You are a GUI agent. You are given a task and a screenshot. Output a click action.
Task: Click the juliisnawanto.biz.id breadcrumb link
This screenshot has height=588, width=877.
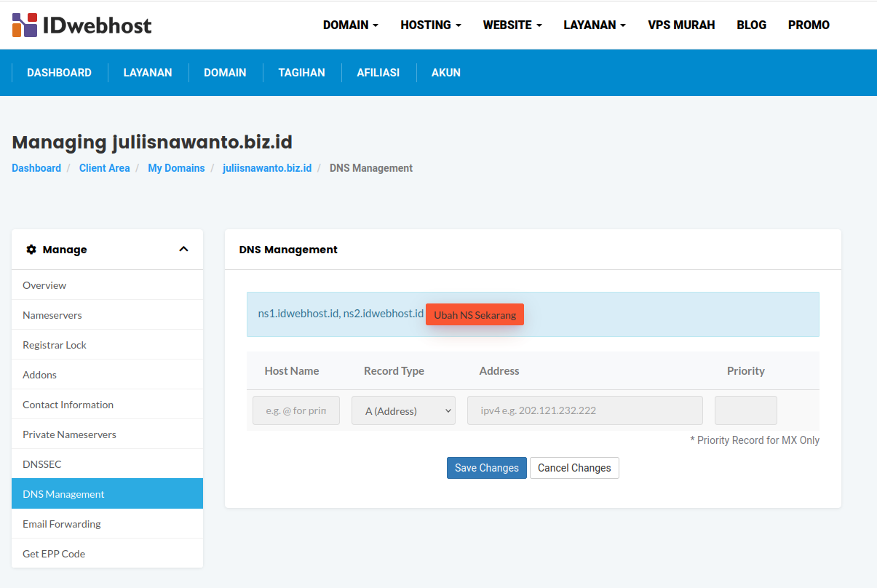pos(267,168)
